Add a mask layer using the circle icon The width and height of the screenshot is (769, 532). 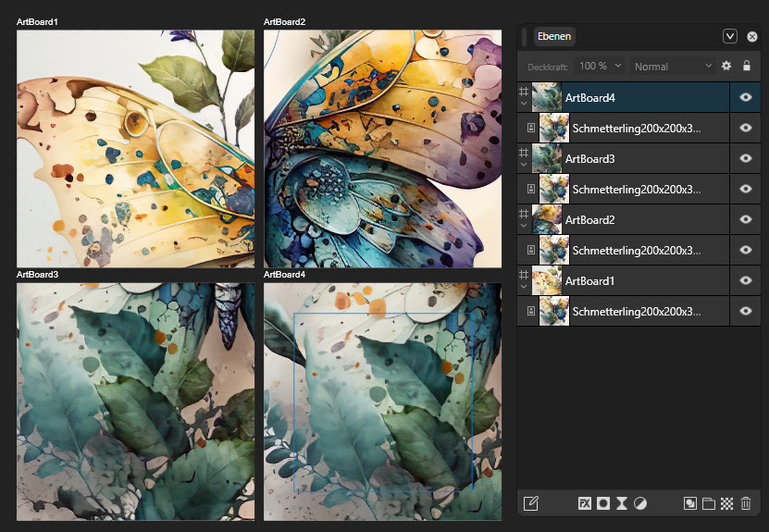pyautogui.click(x=603, y=503)
